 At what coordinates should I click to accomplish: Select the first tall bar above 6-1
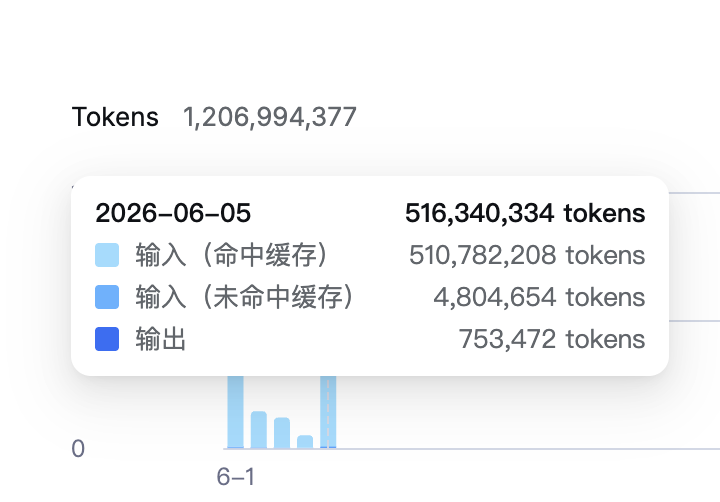(x=236, y=412)
